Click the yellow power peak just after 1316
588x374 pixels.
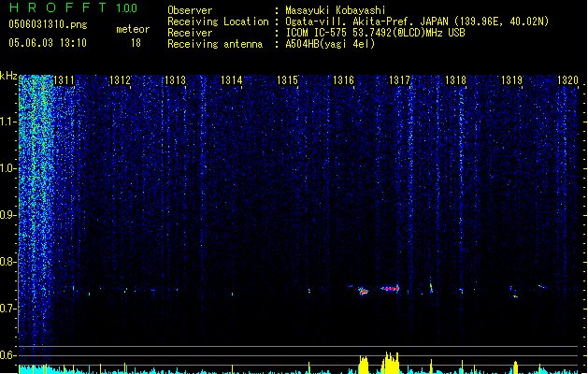point(364,365)
